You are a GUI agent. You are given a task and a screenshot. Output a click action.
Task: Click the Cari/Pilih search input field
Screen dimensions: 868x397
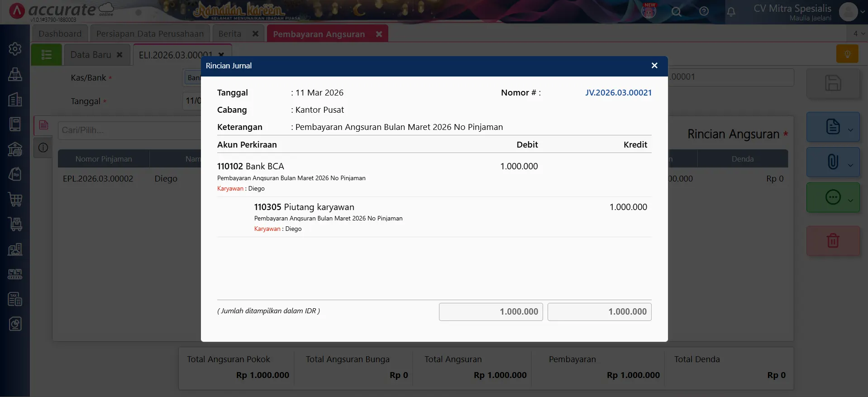click(x=129, y=130)
